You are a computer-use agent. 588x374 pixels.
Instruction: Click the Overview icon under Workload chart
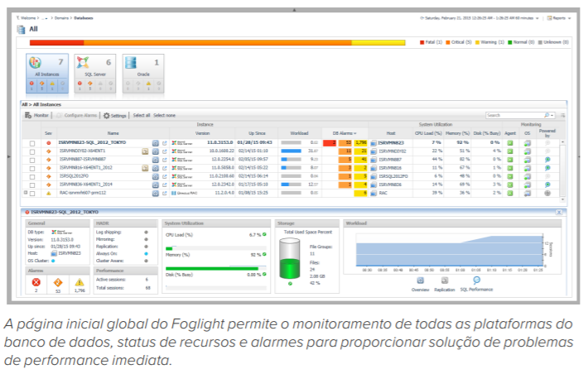pyautogui.click(x=422, y=283)
